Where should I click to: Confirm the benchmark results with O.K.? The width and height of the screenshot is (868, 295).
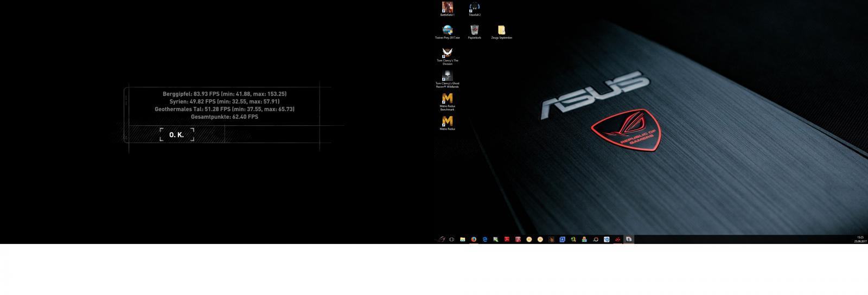pyautogui.click(x=176, y=134)
